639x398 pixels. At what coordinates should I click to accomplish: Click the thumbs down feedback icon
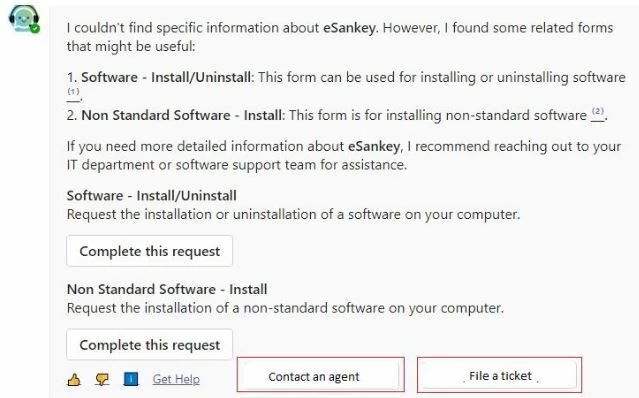click(x=102, y=380)
